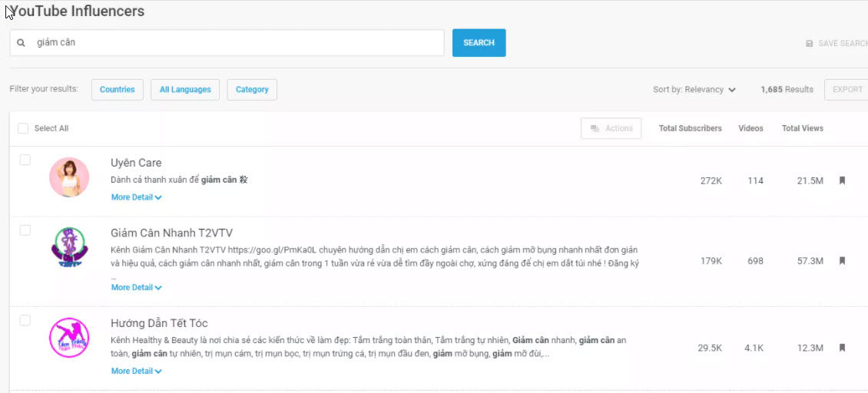Viewport: 868px width, 393px height.
Task: Click the Actions button
Action: 611,128
